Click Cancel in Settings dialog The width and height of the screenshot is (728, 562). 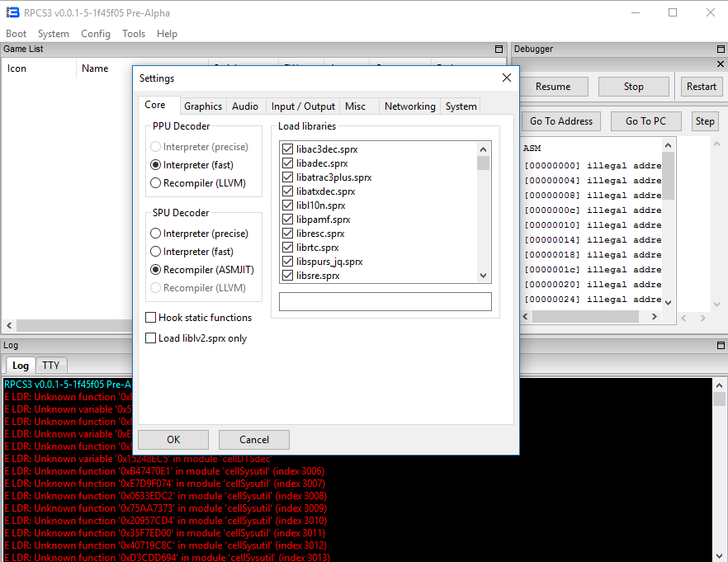point(254,440)
